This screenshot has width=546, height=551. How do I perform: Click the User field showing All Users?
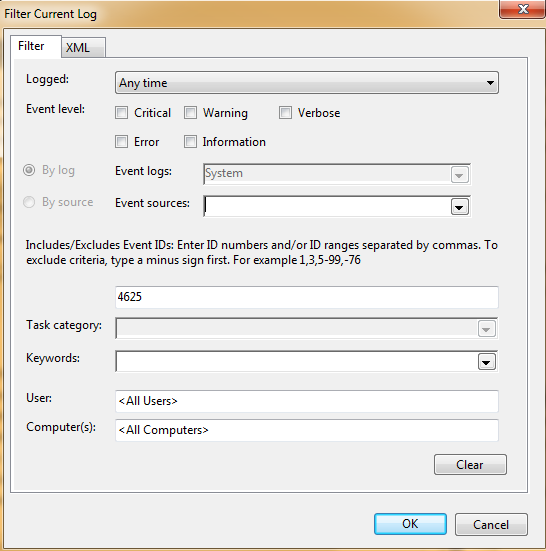coord(307,401)
